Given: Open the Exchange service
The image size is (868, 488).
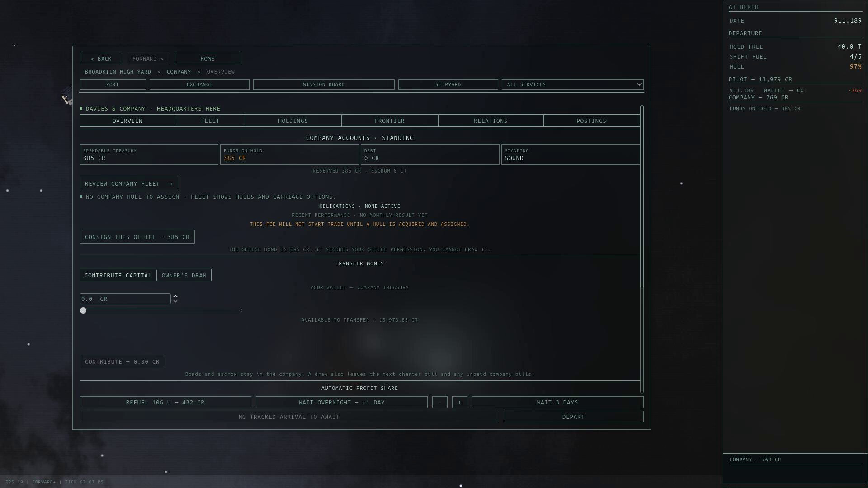Looking at the screenshot, I should pyautogui.click(x=199, y=84).
